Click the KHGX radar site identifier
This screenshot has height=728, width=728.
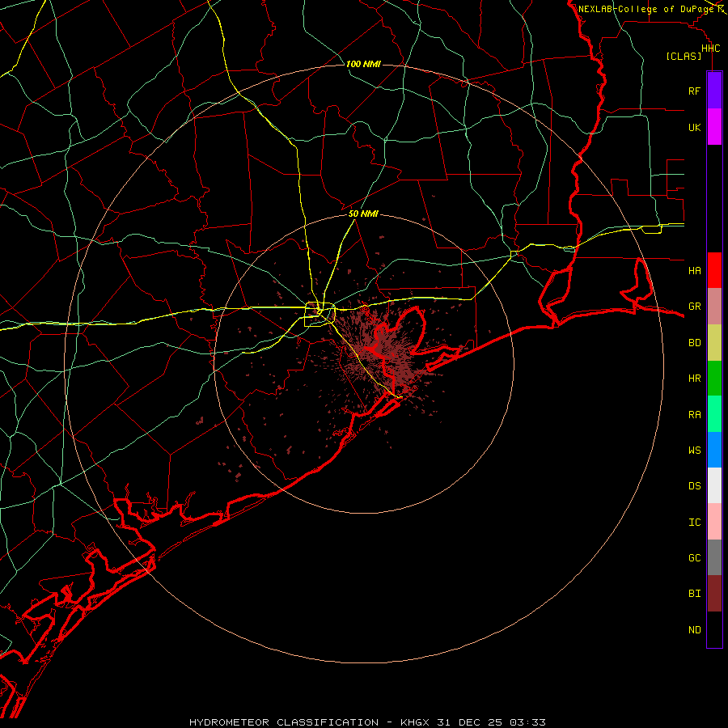pyautogui.click(x=415, y=722)
